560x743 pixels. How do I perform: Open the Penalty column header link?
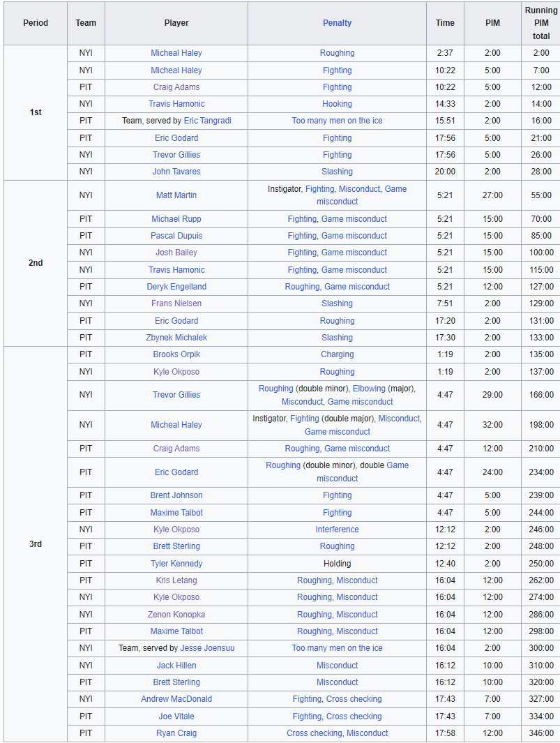[337, 23]
